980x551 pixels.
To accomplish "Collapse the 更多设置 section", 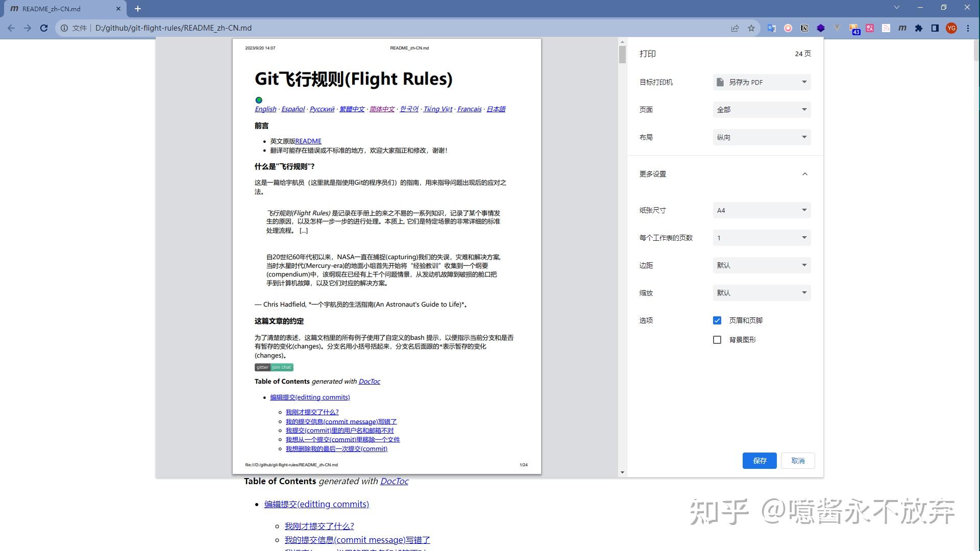I will point(804,174).
